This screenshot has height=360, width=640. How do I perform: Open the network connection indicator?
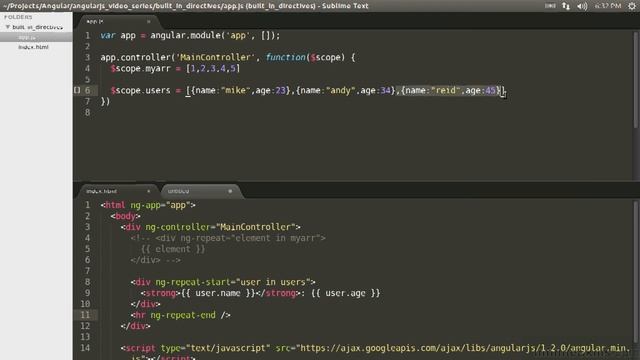click(566, 6)
